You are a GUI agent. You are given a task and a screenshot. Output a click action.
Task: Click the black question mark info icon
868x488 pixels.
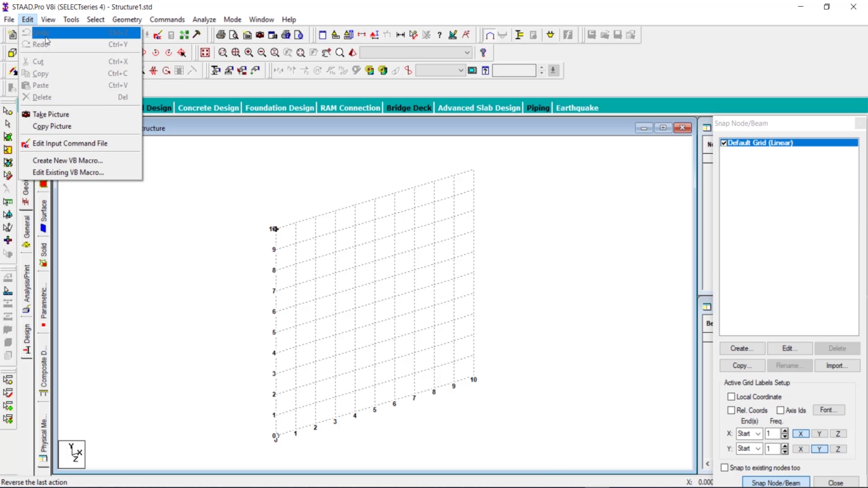point(439,35)
